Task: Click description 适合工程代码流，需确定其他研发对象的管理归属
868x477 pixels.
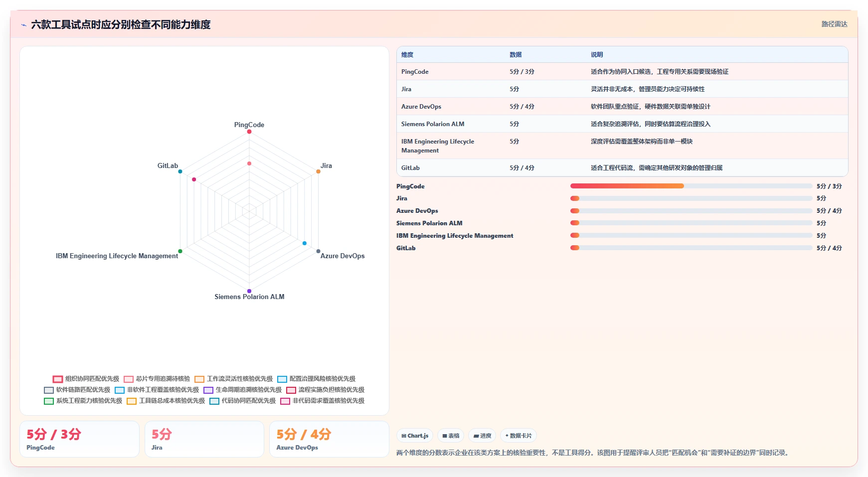Action: click(657, 168)
